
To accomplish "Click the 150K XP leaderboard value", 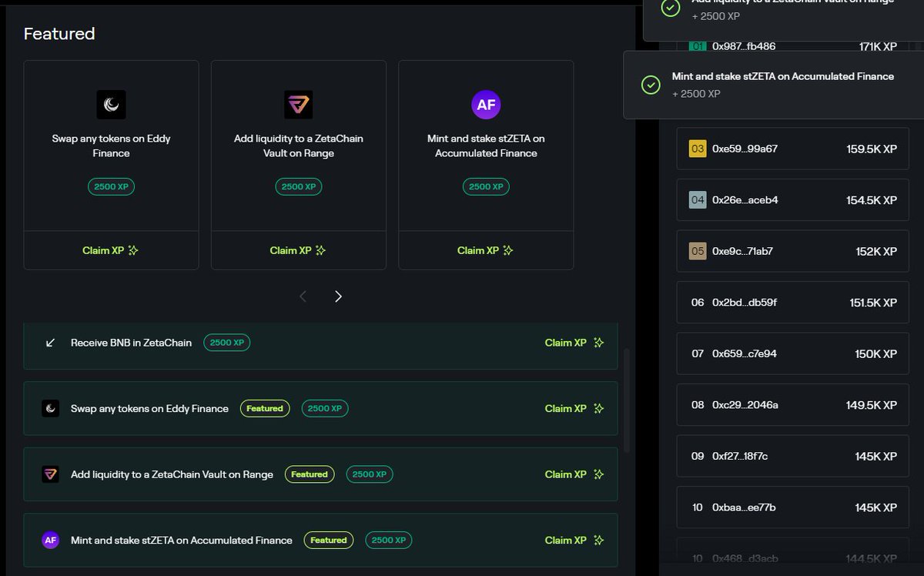I will coord(876,353).
